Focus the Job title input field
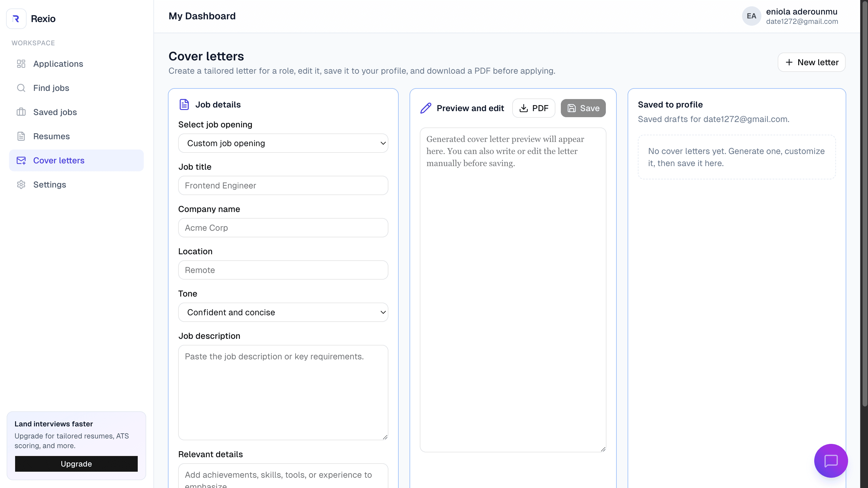Viewport: 868px width, 488px height. [283, 185]
